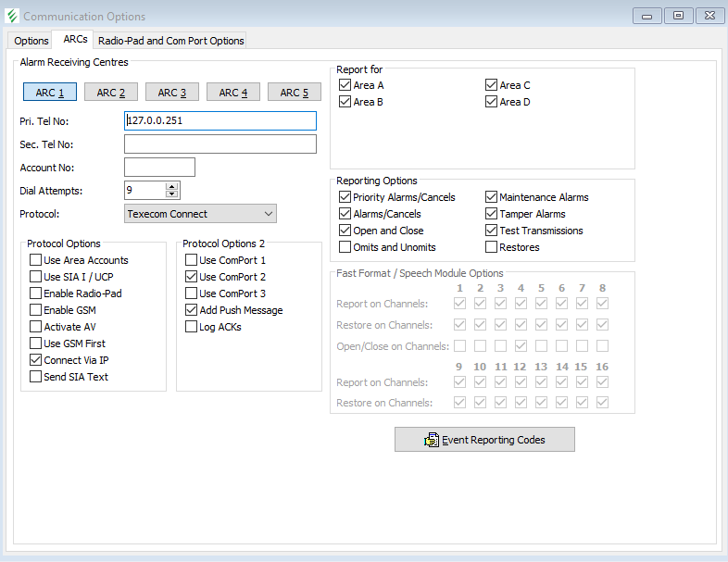This screenshot has height=562, width=728.
Task: Toggle Activate AV checkbox
Action: (x=36, y=327)
